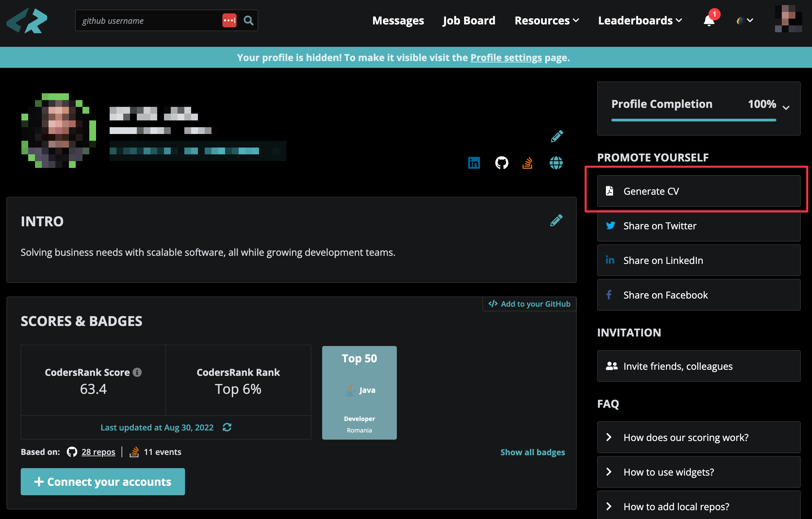
Task: Edit the Intro section pencil icon
Action: point(556,220)
